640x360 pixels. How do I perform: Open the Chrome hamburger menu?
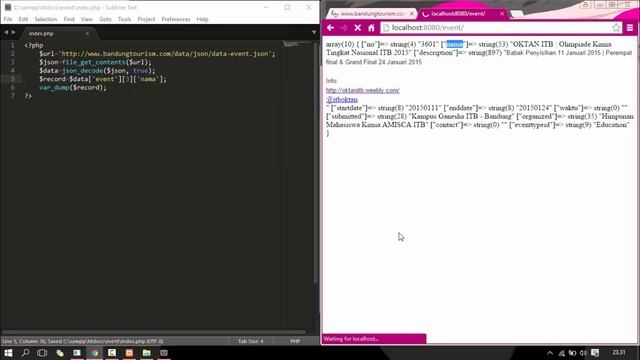(x=630, y=28)
